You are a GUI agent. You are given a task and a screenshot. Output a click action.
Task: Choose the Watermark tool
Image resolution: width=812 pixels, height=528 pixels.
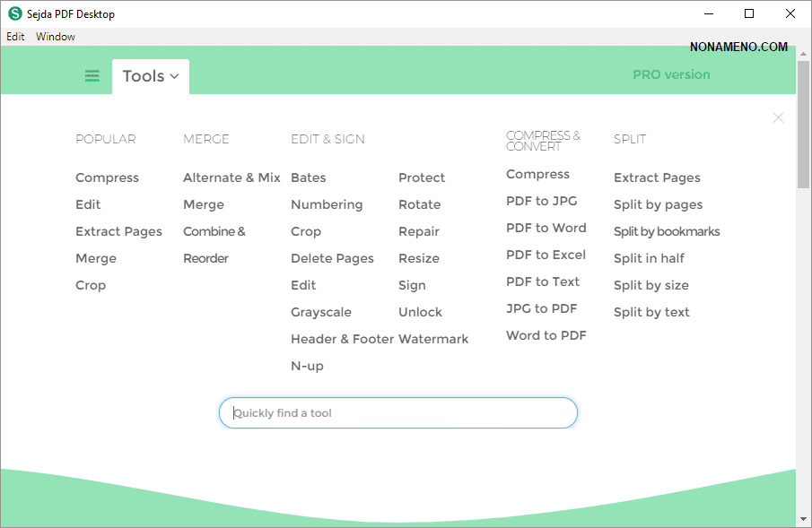click(x=433, y=339)
